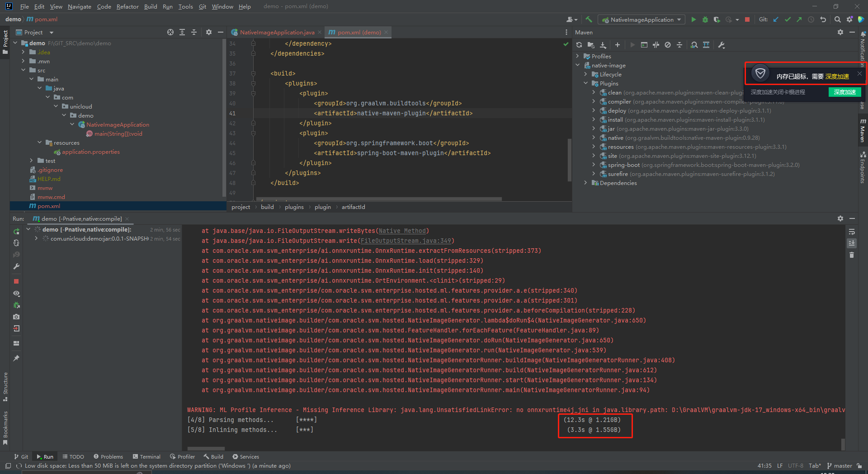Image resolution: width=868 pixels, height=474 pixels.
Task: Collapse the src folder in Project tree
Action: (23, 70)
